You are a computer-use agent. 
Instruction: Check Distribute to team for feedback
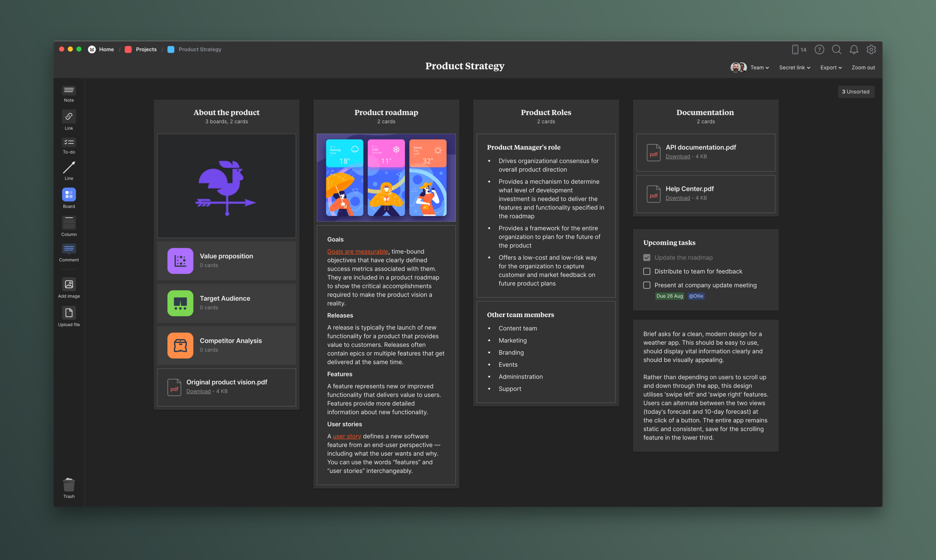click(x=646, y=271)
